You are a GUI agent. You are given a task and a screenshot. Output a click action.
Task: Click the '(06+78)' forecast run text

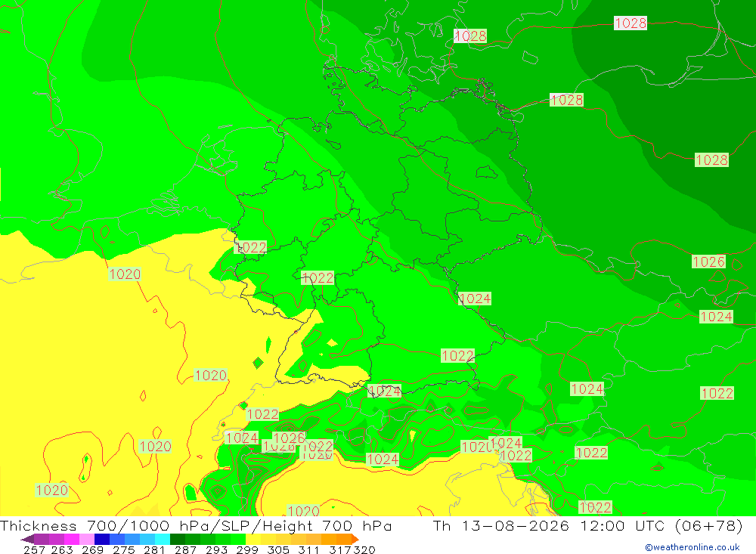pyautogui.click(x=709, y=525)
